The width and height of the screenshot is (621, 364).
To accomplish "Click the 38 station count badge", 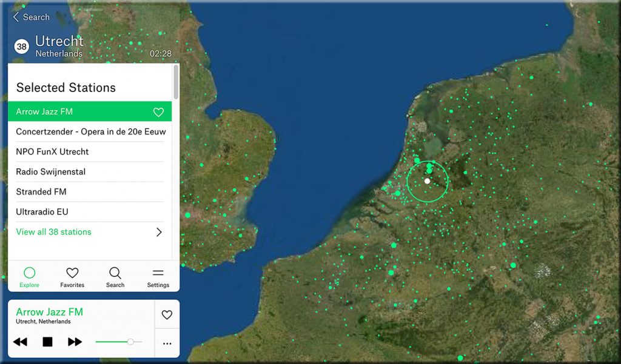I will 21,47.
